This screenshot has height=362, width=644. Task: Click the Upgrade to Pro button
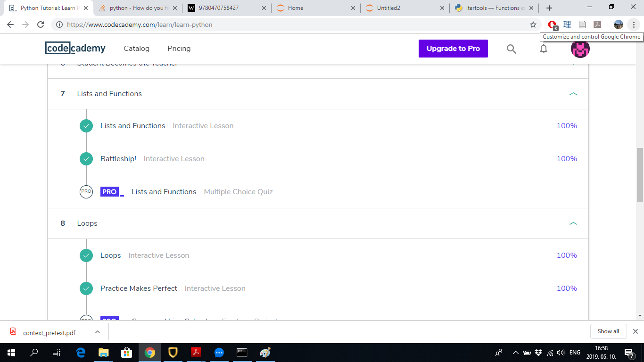pyautogui.click(x=453, y=49)
